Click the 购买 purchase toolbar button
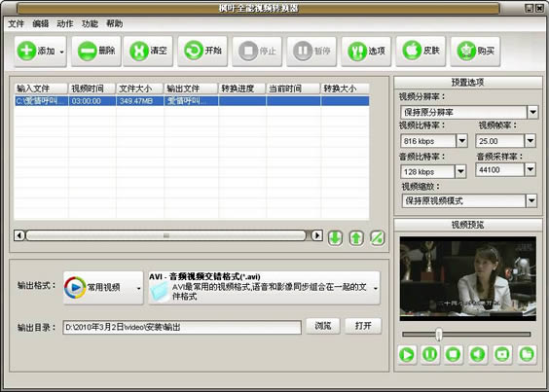The image size is (549, 392). pos(475,52)
